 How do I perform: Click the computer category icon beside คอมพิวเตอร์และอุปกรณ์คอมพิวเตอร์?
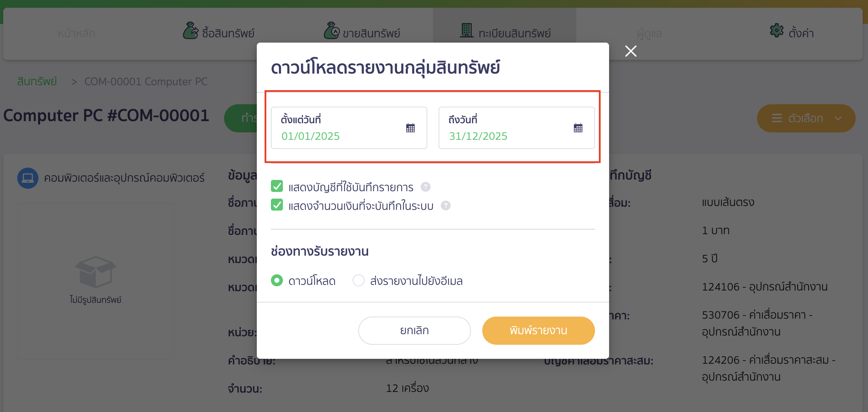click(x=27, y=178)
